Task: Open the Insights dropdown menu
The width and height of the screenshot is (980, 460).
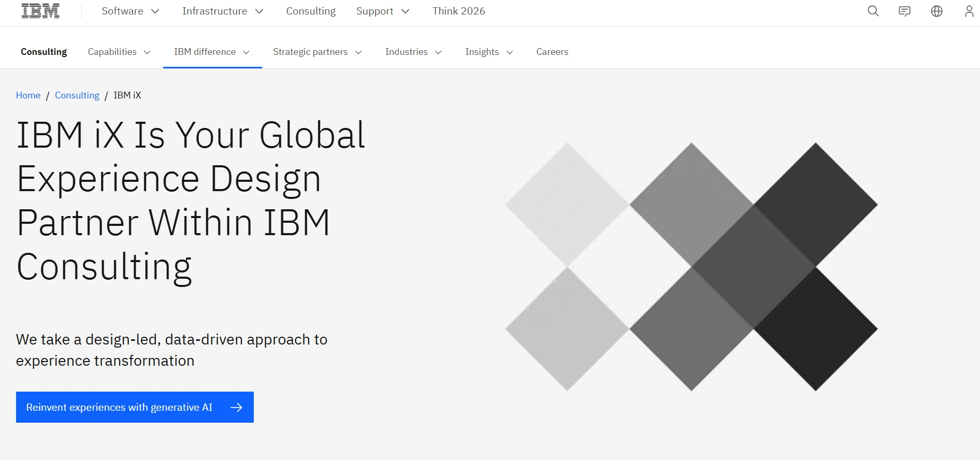Action: click(x=488, y=52)
